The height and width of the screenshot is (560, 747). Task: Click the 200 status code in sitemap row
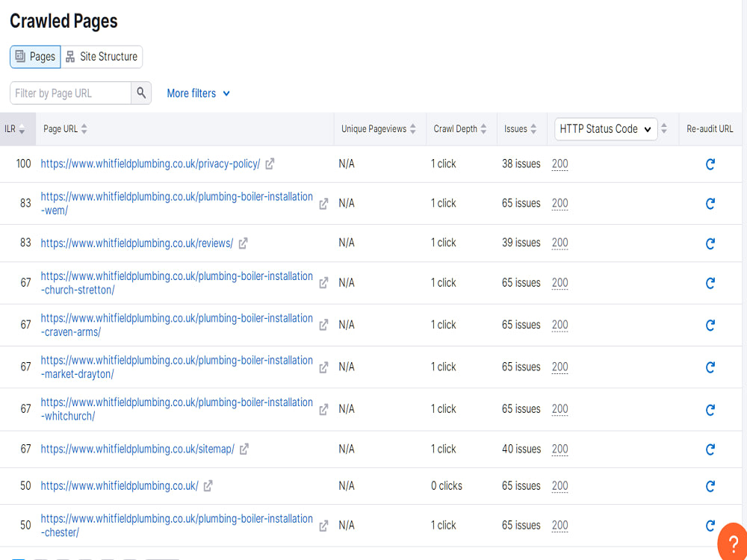pyautogui.click(x=560, y=449)
